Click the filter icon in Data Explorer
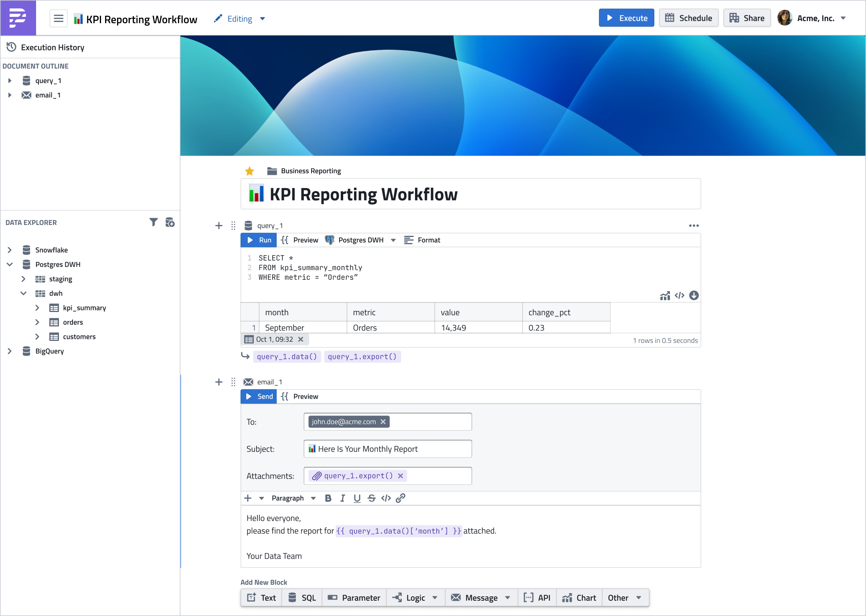The height and width of the screenshot is (616, 866). [x=154, y=222]
